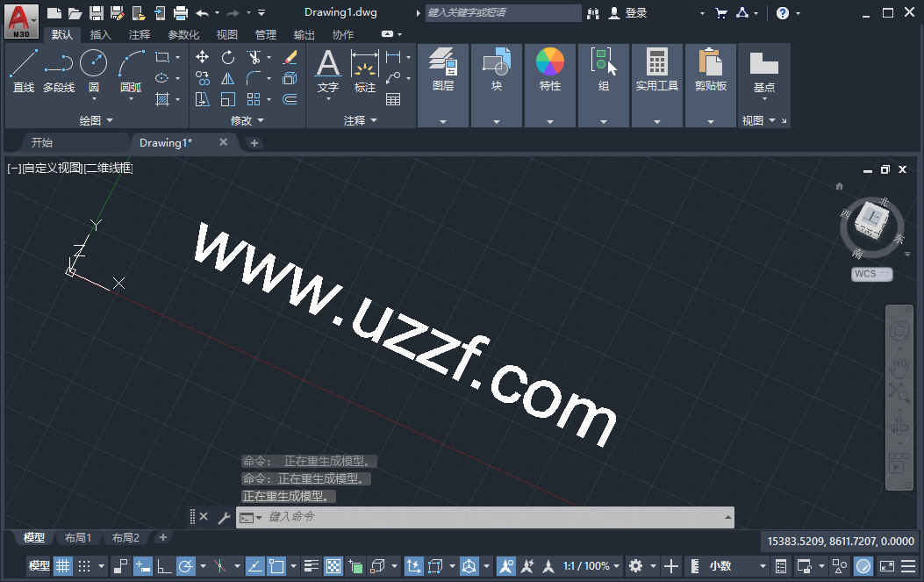Click the 登录 (Sign In) button
This screenshot has height=582, width=924.
point(634,12)
